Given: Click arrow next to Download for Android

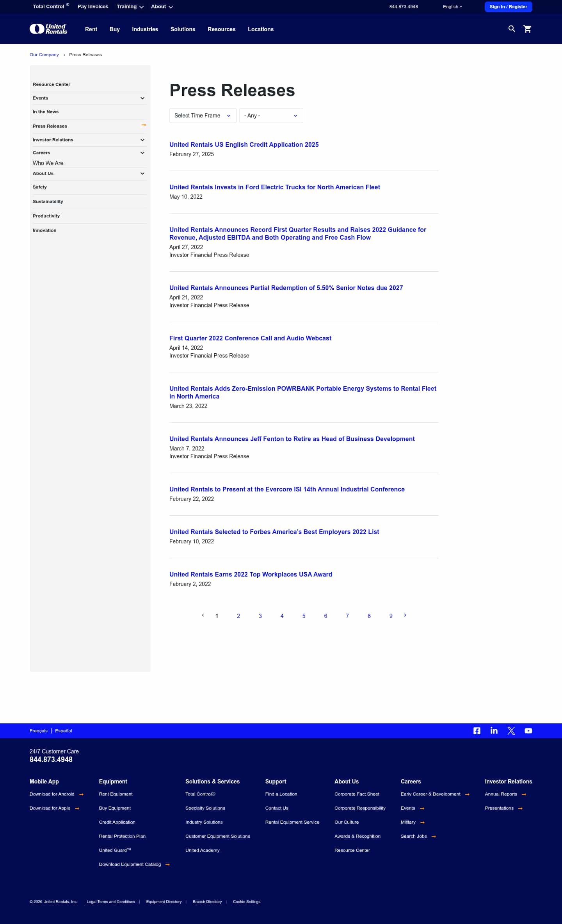Looking at the screenshot, I should click(x=81, y=794).
